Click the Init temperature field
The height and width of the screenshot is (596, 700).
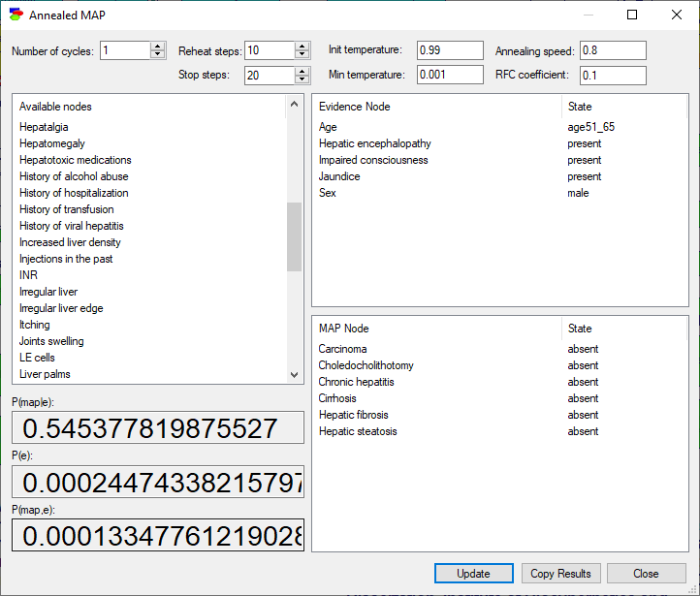[450, 50]
